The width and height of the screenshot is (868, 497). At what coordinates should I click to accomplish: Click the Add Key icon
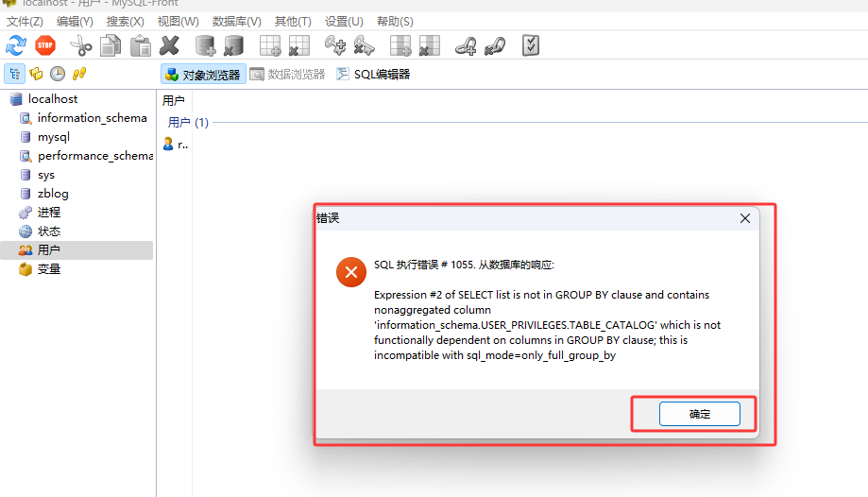[x=335, y=45]
